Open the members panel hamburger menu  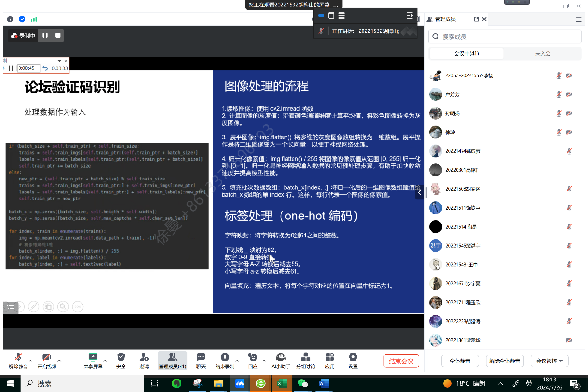point(579,19)
